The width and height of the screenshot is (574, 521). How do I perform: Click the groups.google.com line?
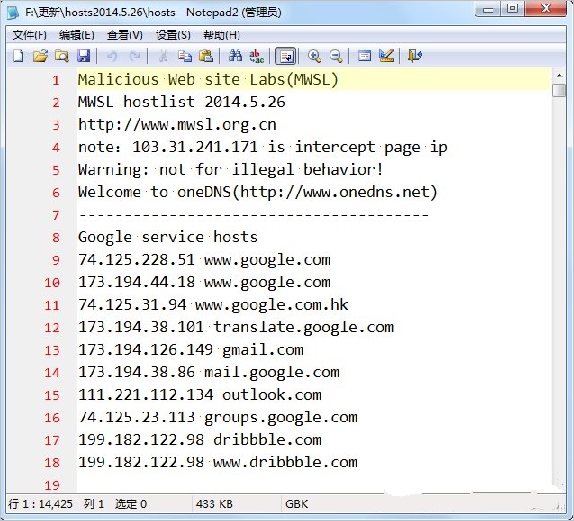(218, 417)
